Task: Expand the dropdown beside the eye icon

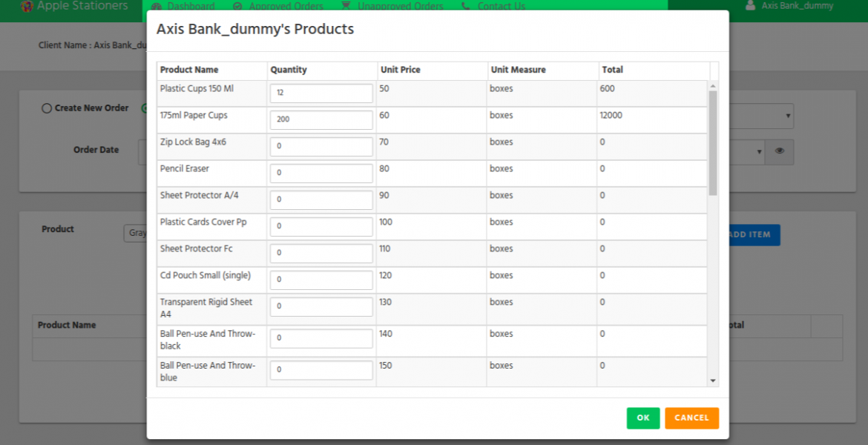Action: pyautogui.click(x=758, y=152)
